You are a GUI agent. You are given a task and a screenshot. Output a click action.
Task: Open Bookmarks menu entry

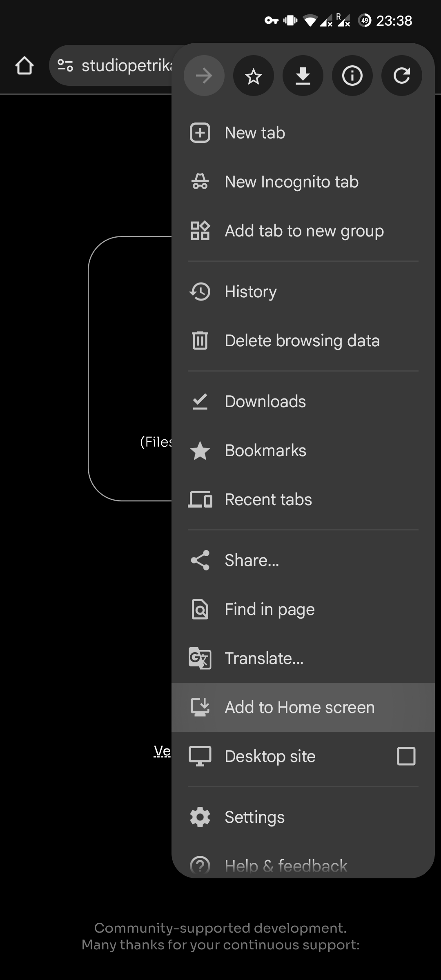265,451
